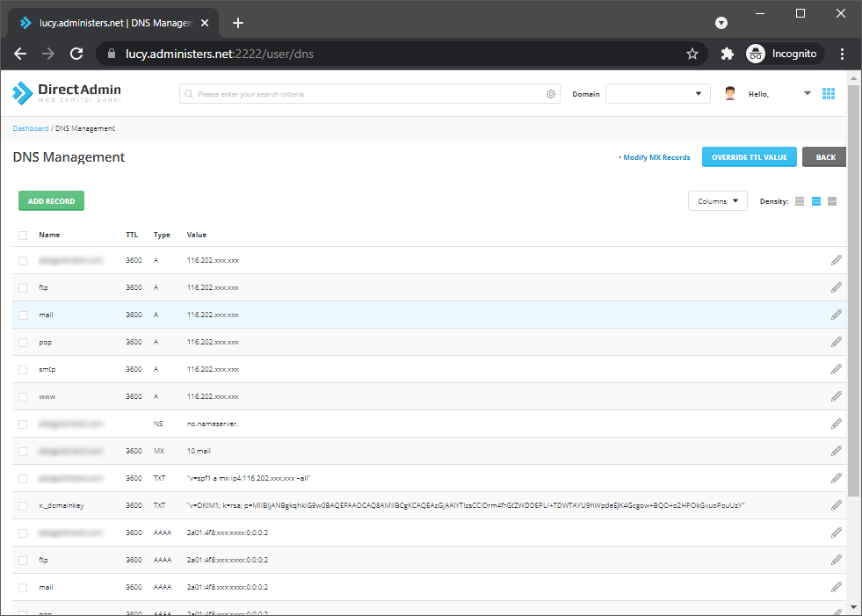Check the box for ftp A record
The image size is (862, 616).
coord(23,288)
